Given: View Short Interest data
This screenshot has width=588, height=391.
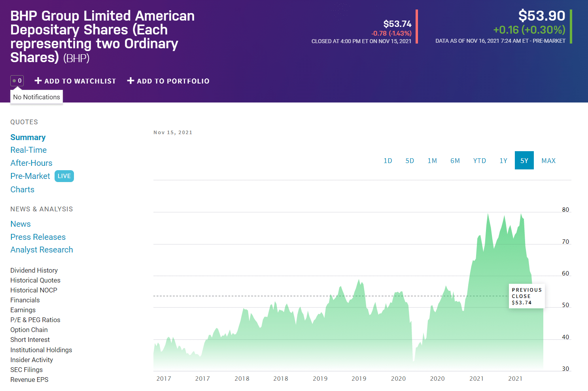Looking at the screenshot, I should (x=30, y=340).
